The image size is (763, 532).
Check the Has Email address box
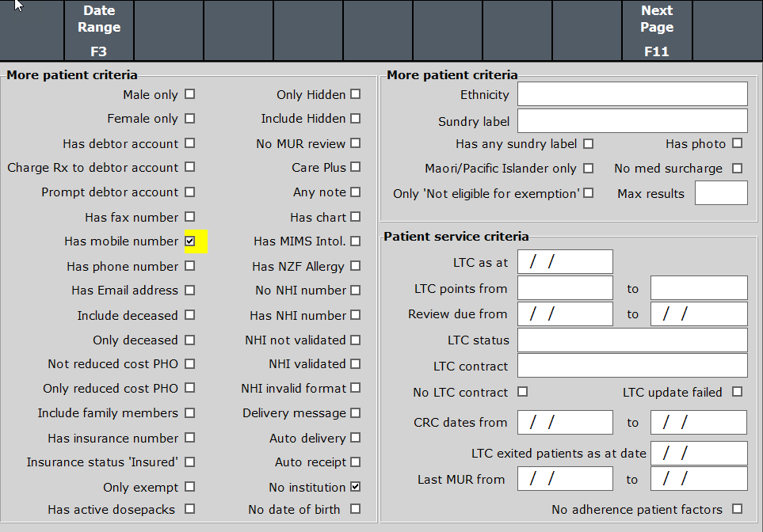[x=189, y=291]
